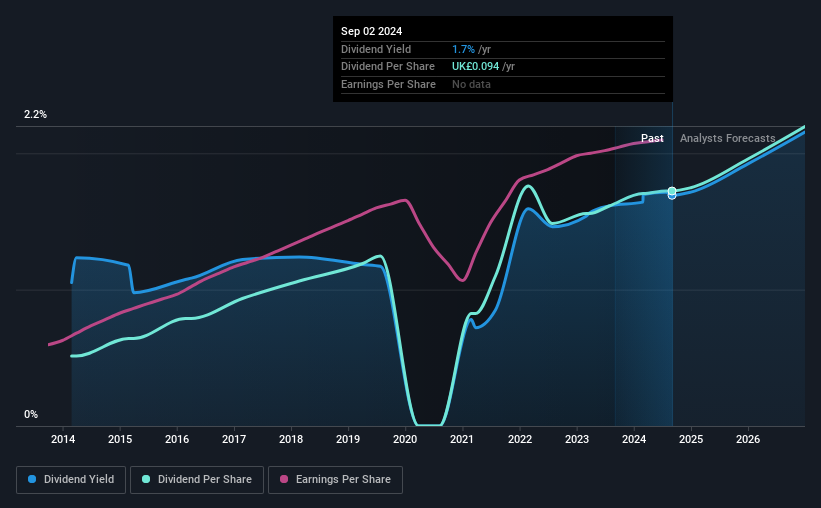Image resolution: width=821 pixels, height=508 pixels.
Task: Click the Past region label
Action: (652, 138)
